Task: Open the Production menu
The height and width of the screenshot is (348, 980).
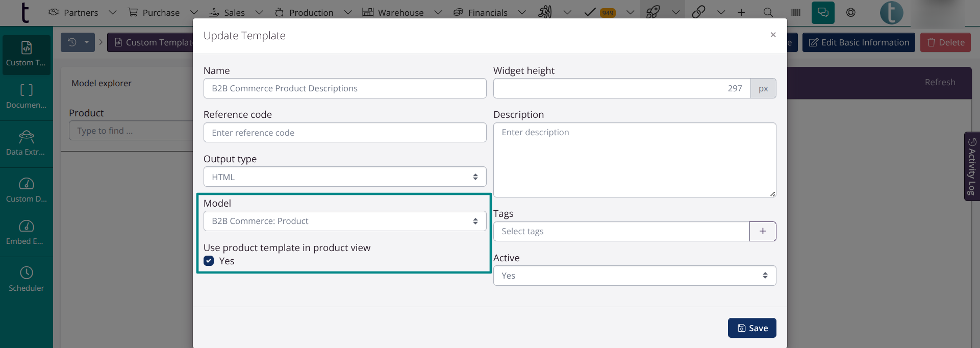Action: [304, 12]
